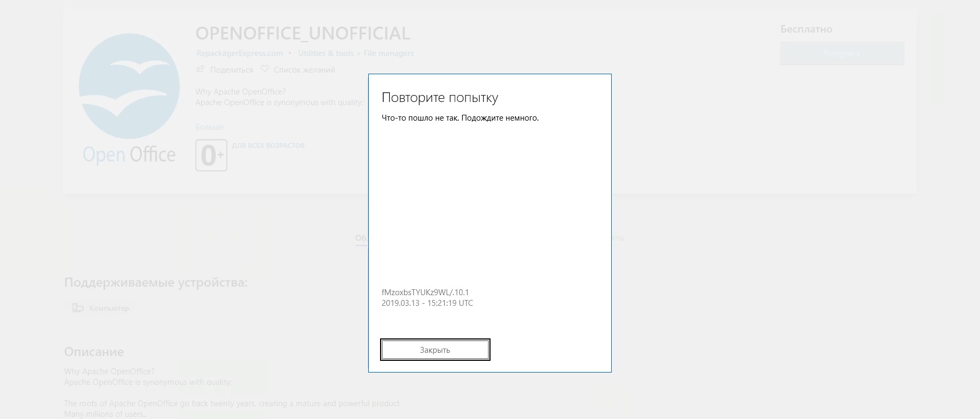The height and width of the screenshot is (419, 980).
Task: Click the Open Office app logo
Action: pyautogui.click(x=129, y=99)
